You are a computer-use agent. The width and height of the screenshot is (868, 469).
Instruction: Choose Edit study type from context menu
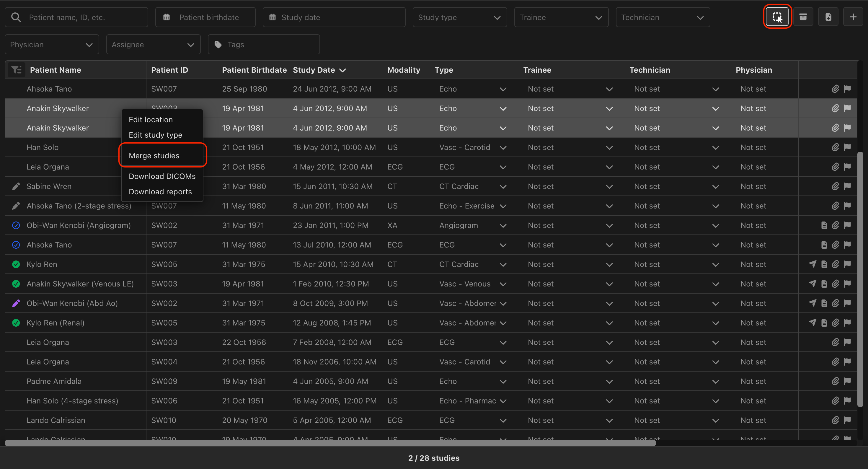[x=155, y=135]
